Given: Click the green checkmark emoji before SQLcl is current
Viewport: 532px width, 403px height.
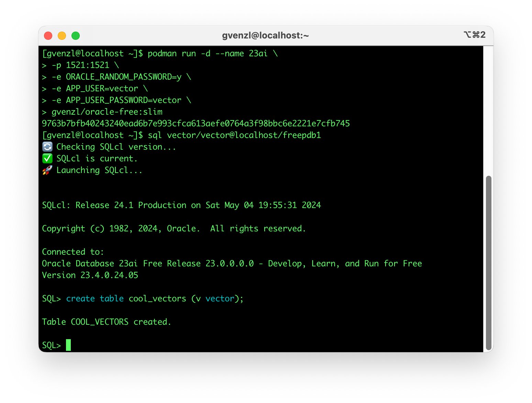Looking at the screenshot, I should coord(47,159).
